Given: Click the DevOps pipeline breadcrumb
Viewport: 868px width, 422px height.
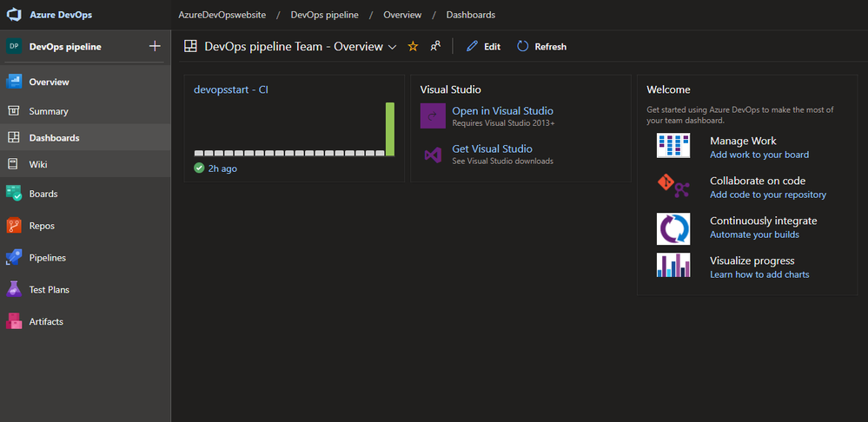Looking at the screenshot, I should 324,15.
